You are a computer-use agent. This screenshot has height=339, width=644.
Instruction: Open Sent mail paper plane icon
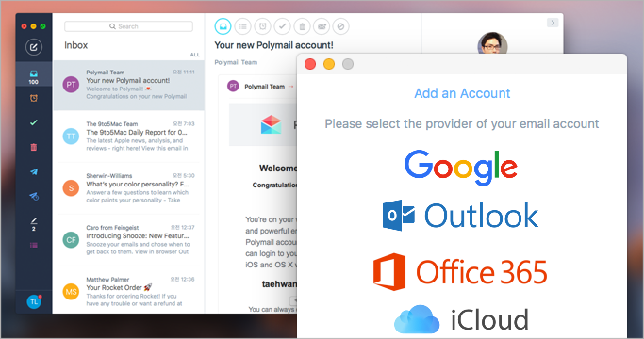[x=34, y=171]
